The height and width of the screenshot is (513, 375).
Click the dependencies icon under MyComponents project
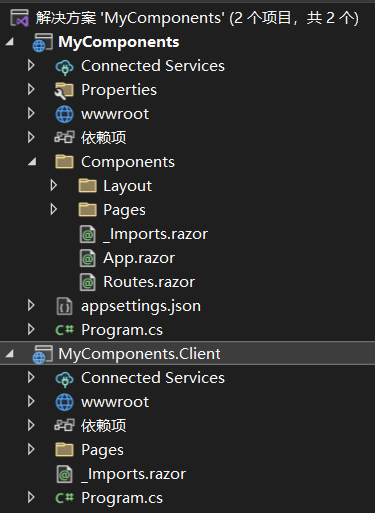pyautogui.click(x=64, y=137)
